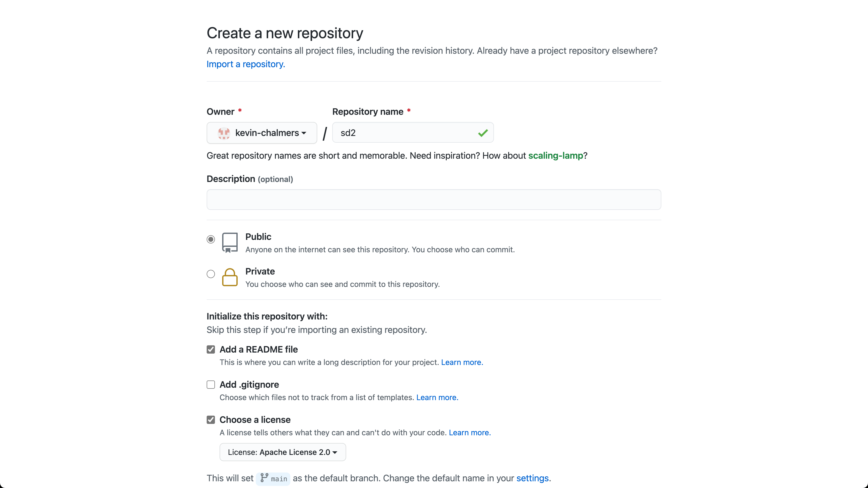Click the public repository book icon
This screenshot has width=868, height=488.
tap(230, 242)
